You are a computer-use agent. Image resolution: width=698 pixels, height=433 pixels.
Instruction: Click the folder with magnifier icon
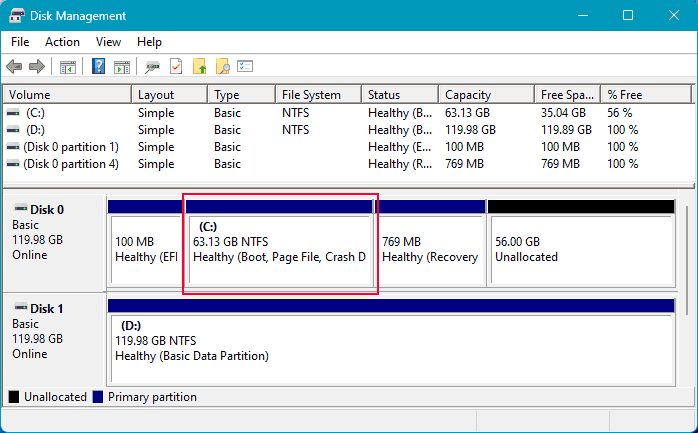(222, 67)
